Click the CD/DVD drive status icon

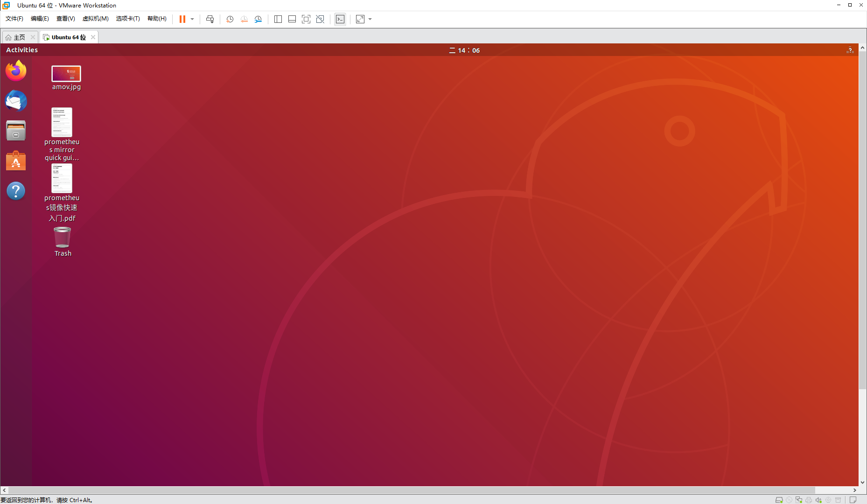click(x=789, y=500)
